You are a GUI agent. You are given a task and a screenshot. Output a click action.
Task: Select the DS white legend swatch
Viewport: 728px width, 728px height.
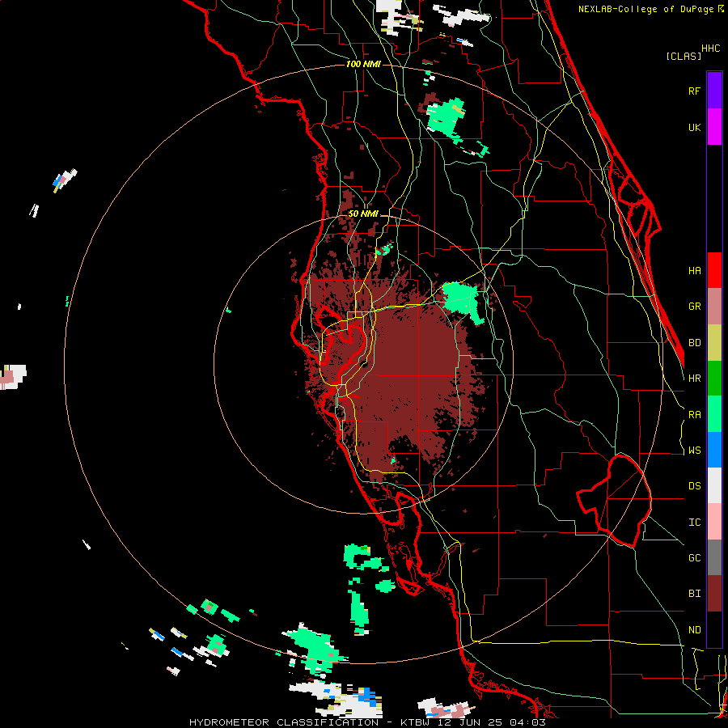(x=714, y=485)
